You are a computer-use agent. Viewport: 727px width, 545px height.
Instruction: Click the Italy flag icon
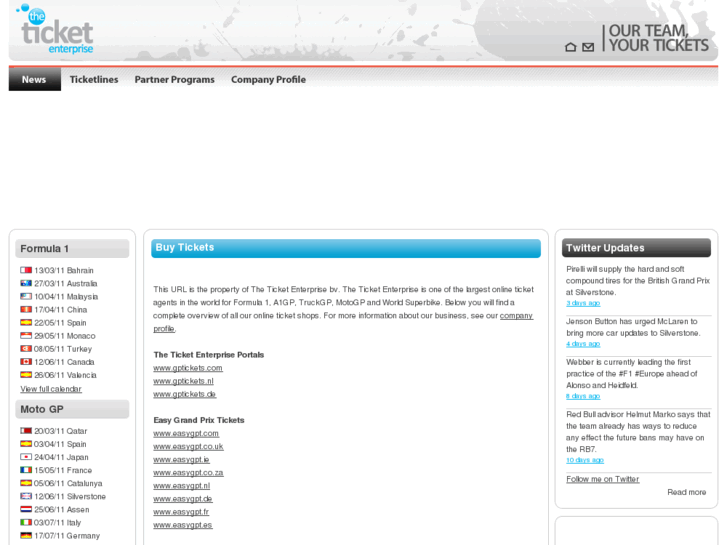(x=26, y=522)
